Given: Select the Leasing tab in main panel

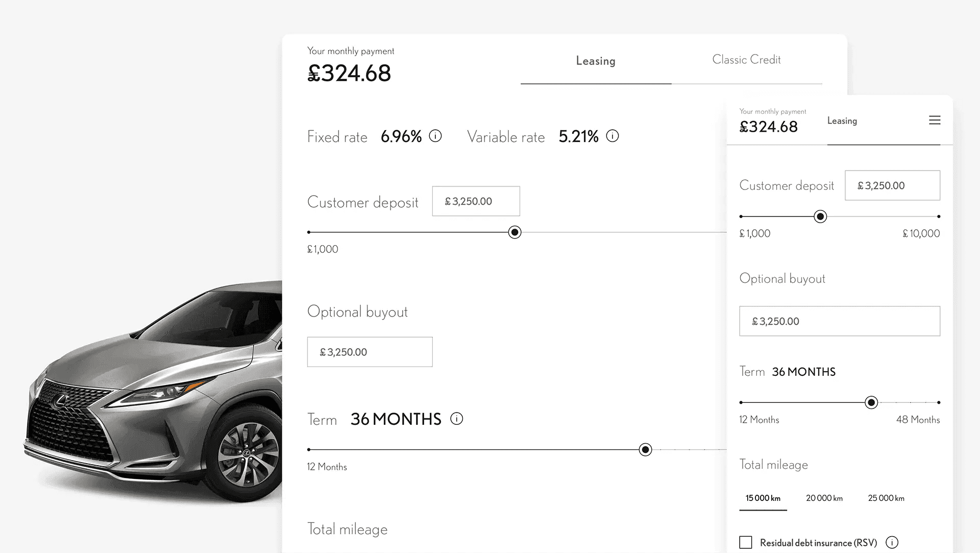Looking at the screenshot, I should pyautogui.click(x=596, y=61).
